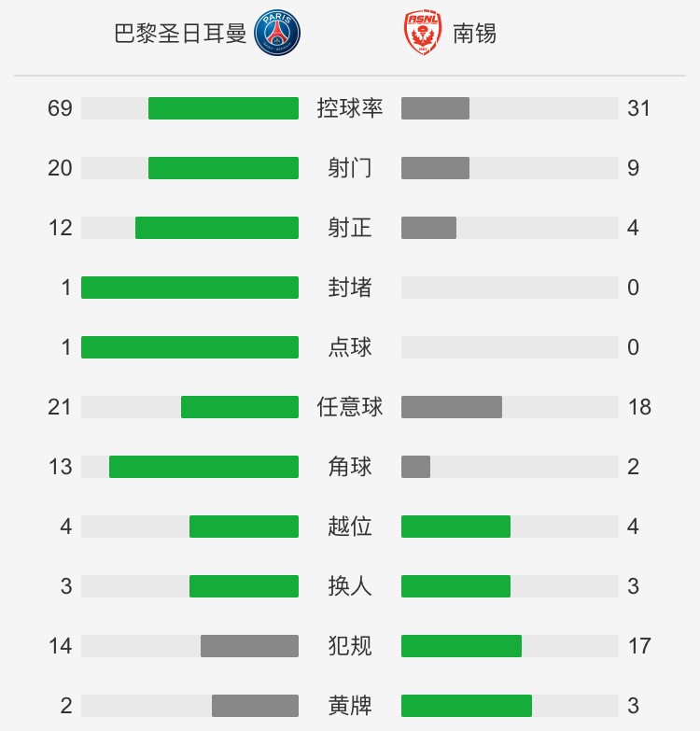Click the AS Nancy (ASNL) red crest
This screenshot has height=731, width=700.
(x=423, y=33)
